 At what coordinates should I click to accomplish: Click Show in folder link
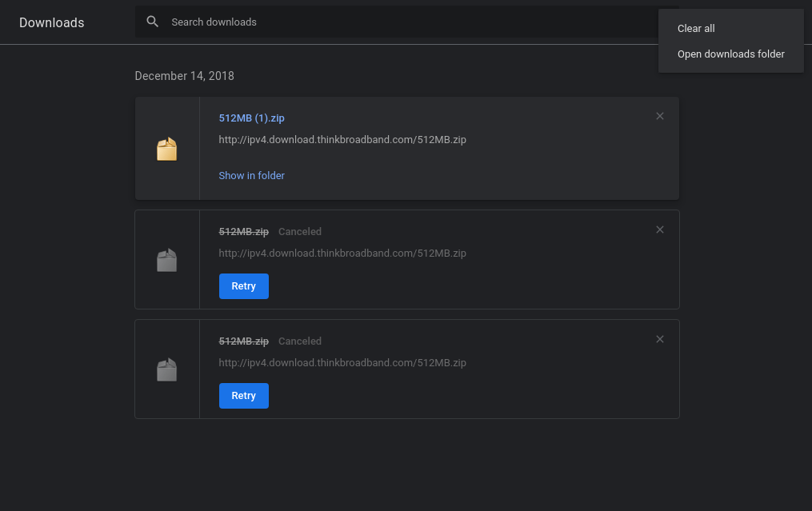tap(251, 176)
